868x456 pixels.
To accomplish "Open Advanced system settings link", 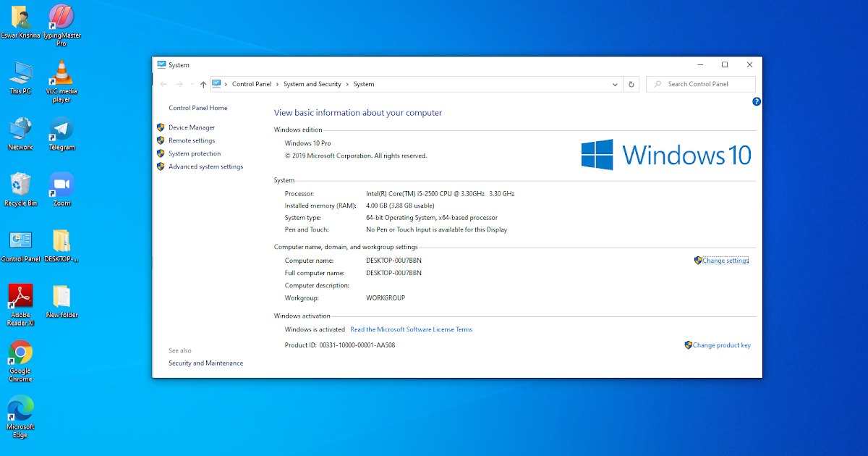I will point(206,166).
